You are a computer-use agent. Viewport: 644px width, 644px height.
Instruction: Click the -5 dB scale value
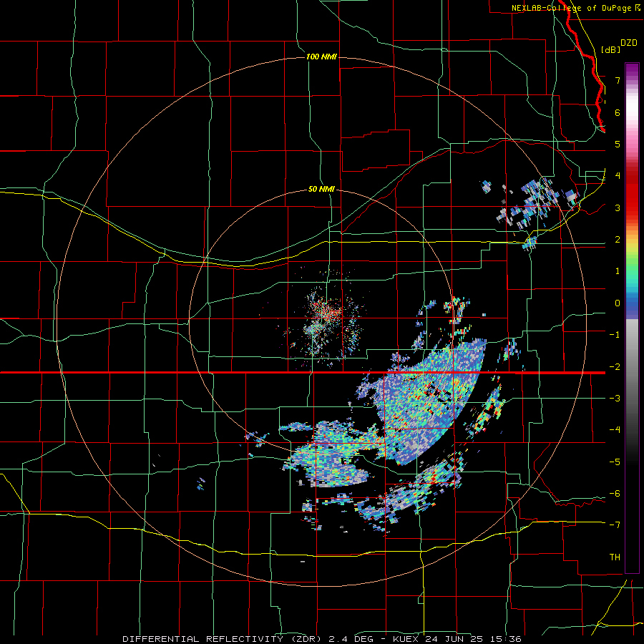tap(615, 462)
